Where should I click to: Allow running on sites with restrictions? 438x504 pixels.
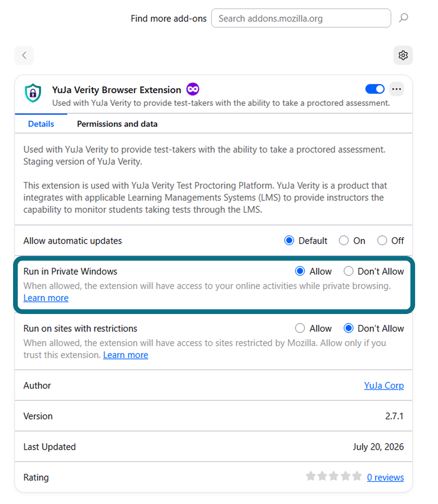pos(300,328)
